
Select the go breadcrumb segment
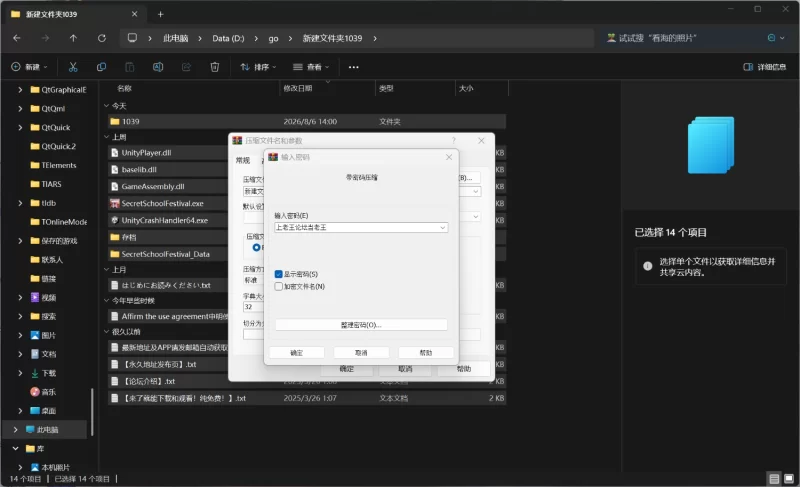(273, 38)
